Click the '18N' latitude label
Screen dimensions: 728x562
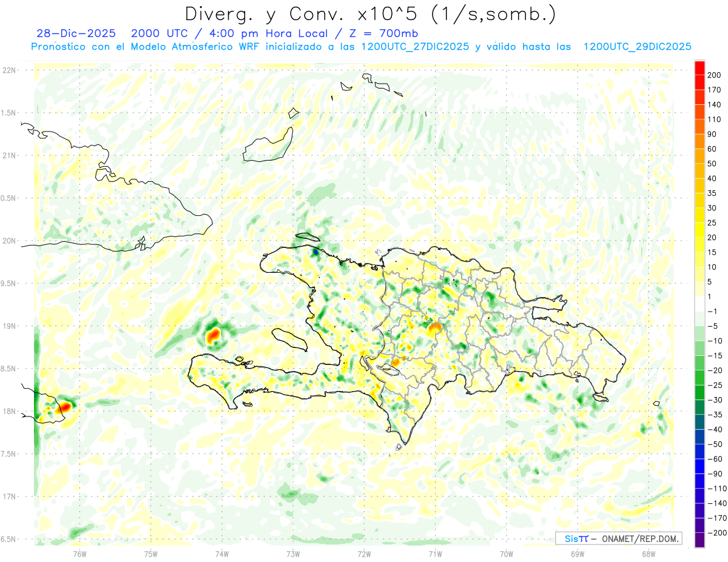[x=9, y=412]
